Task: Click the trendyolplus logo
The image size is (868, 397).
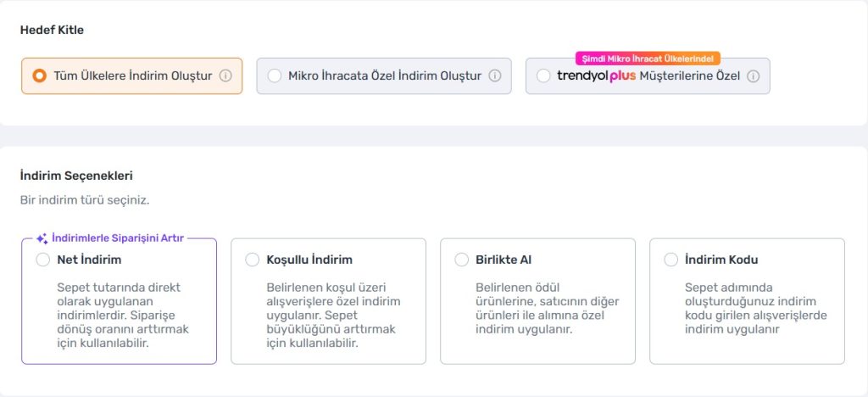Action: 596,75
